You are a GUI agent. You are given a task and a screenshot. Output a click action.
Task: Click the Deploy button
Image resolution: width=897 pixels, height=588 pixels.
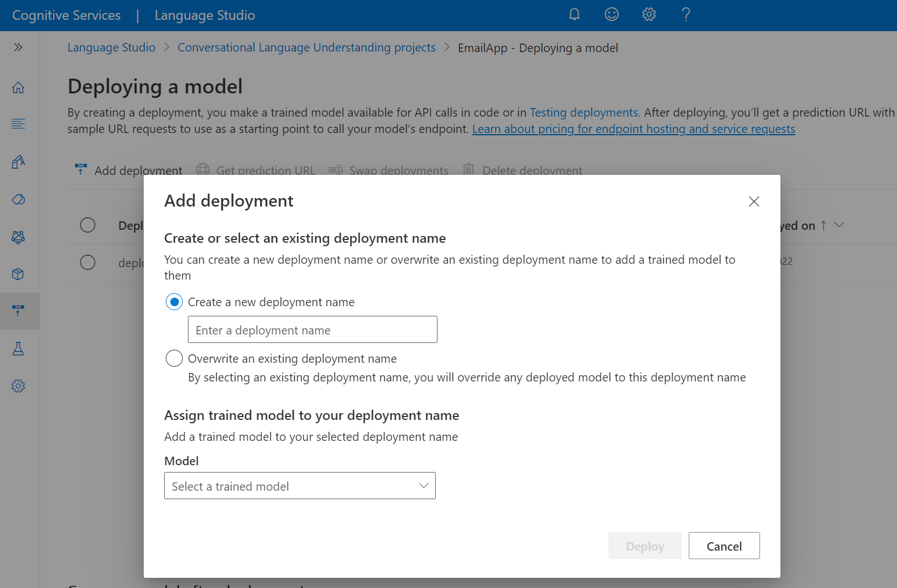pos(645,546)
